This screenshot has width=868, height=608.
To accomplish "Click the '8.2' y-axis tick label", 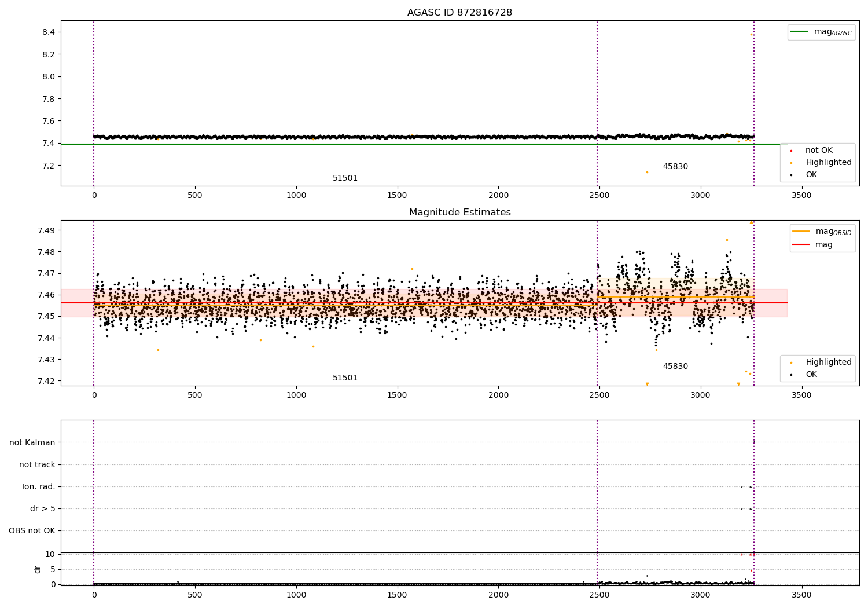I will point(49,54).
